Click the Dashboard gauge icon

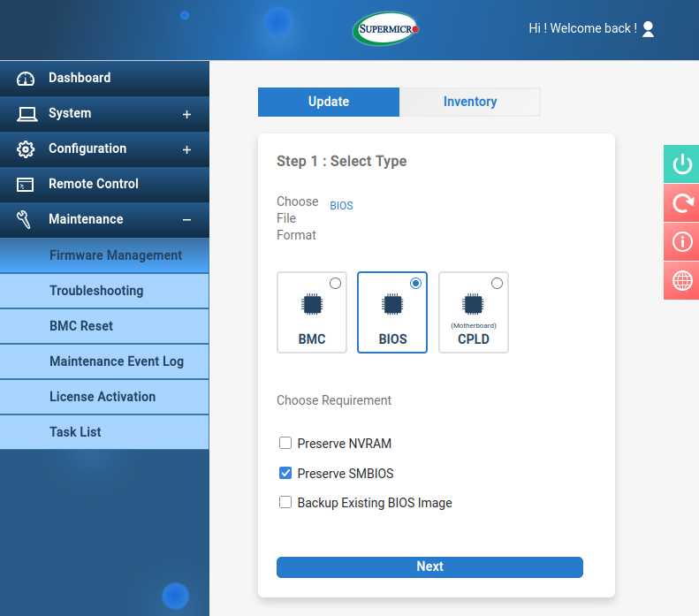click(26, 79)
